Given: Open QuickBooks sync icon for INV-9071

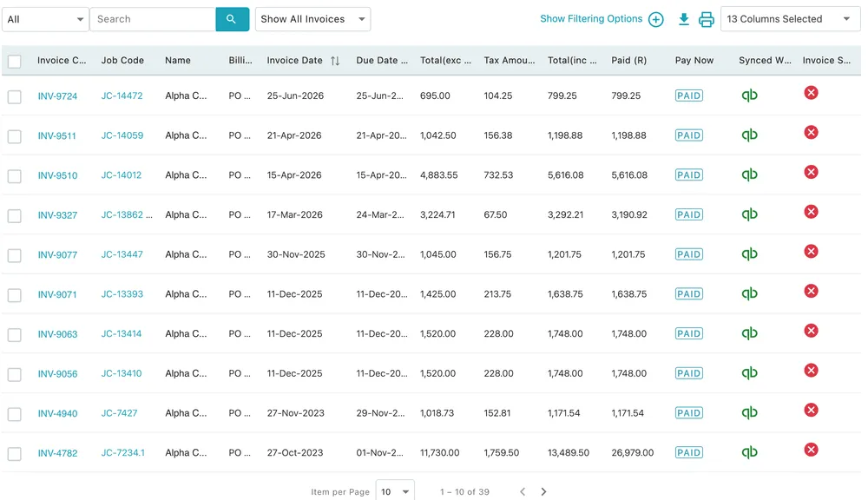Looking at the screenshot, I should click(x=750, y=294).
